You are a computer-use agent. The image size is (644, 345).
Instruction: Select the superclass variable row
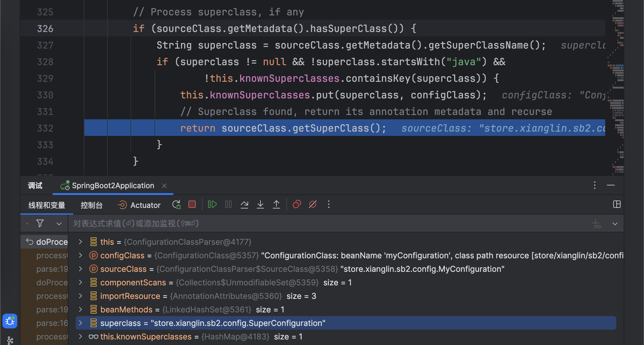coord(346,323)
